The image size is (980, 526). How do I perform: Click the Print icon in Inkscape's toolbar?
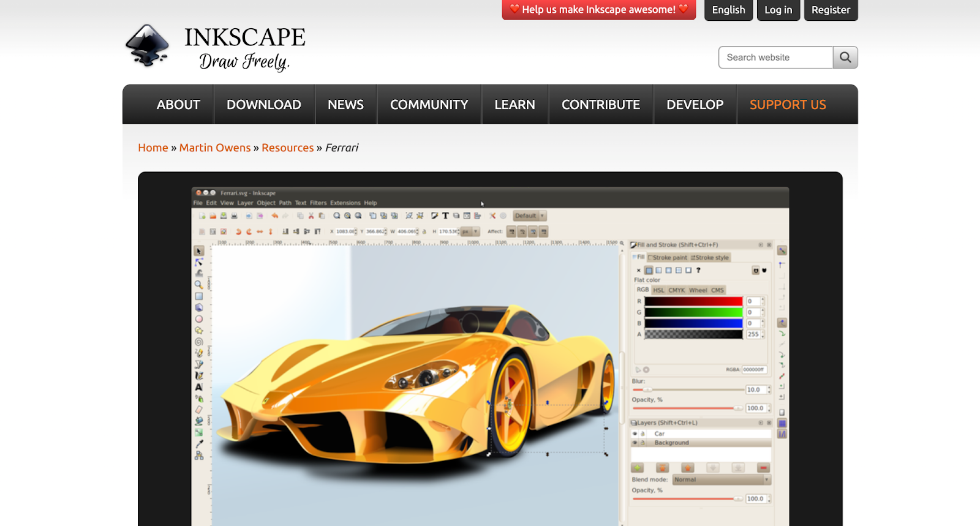[234, 216]
